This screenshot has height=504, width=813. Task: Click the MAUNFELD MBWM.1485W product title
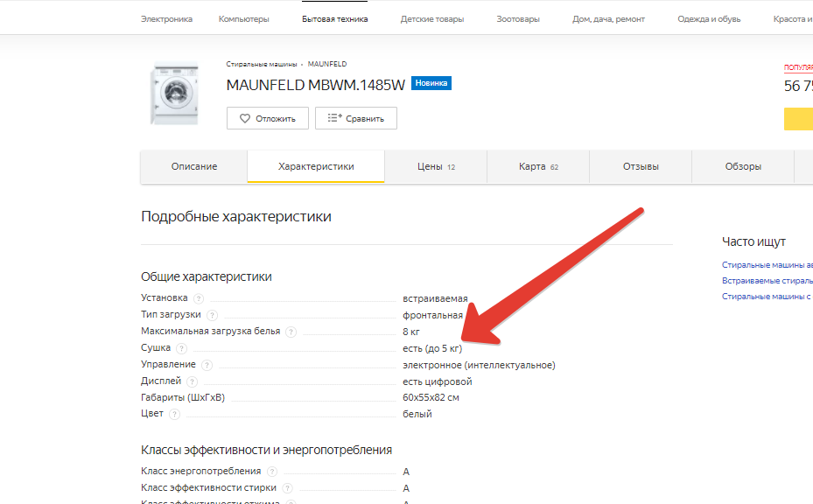click(315, 85)
